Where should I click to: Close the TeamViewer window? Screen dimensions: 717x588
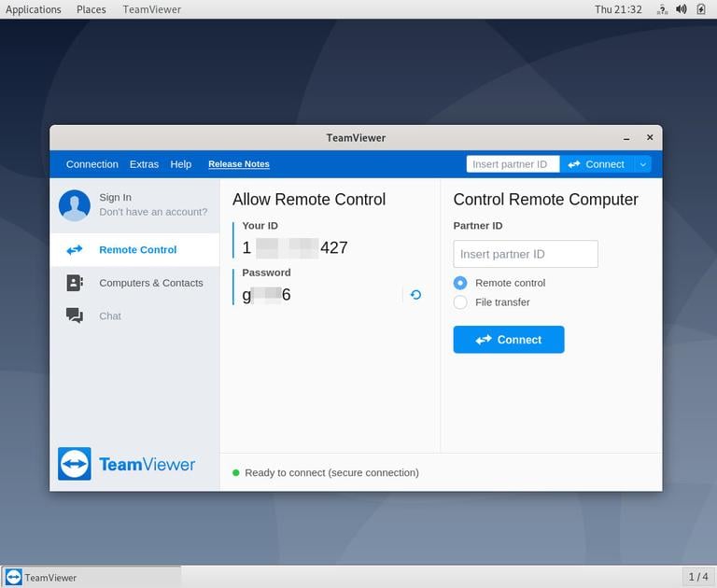click(650, 137)
